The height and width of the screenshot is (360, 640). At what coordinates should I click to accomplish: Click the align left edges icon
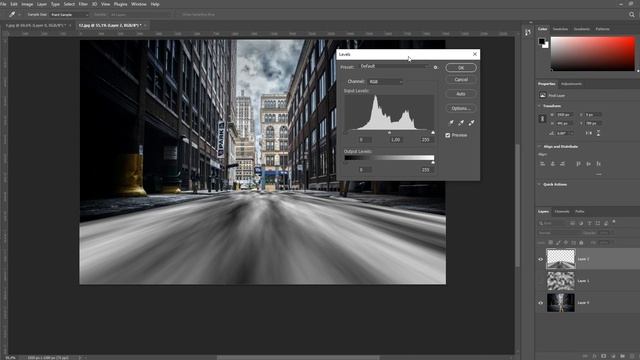(542, 164)
